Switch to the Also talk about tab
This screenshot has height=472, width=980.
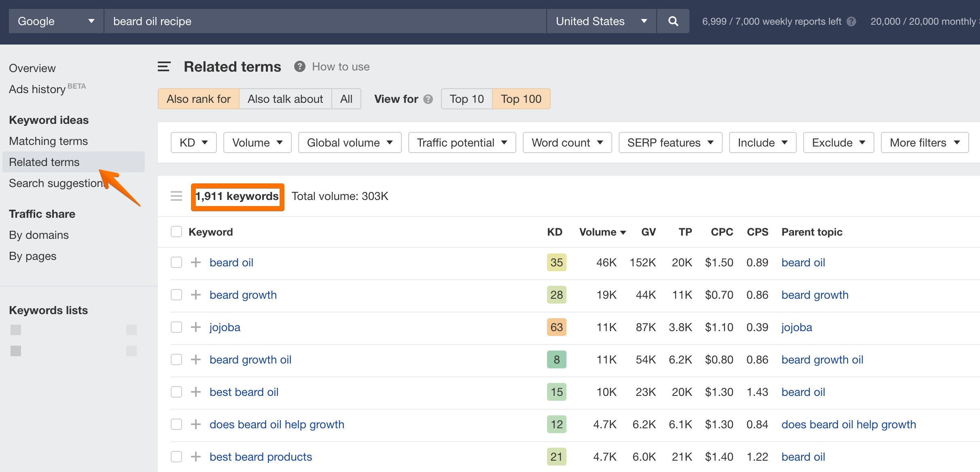pos(285,99)
